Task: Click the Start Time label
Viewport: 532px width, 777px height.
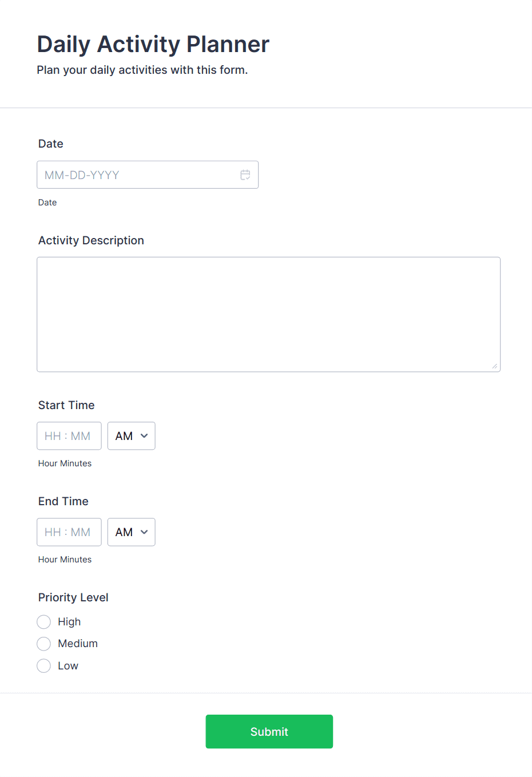Action: coord(66,405)
